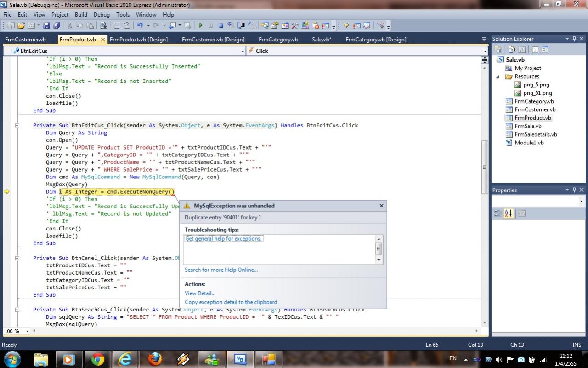Image resolution: width=588 pixels, height=368 pixels.
Task: Click the Step Into debug icon
Action: tap(230, 25)
